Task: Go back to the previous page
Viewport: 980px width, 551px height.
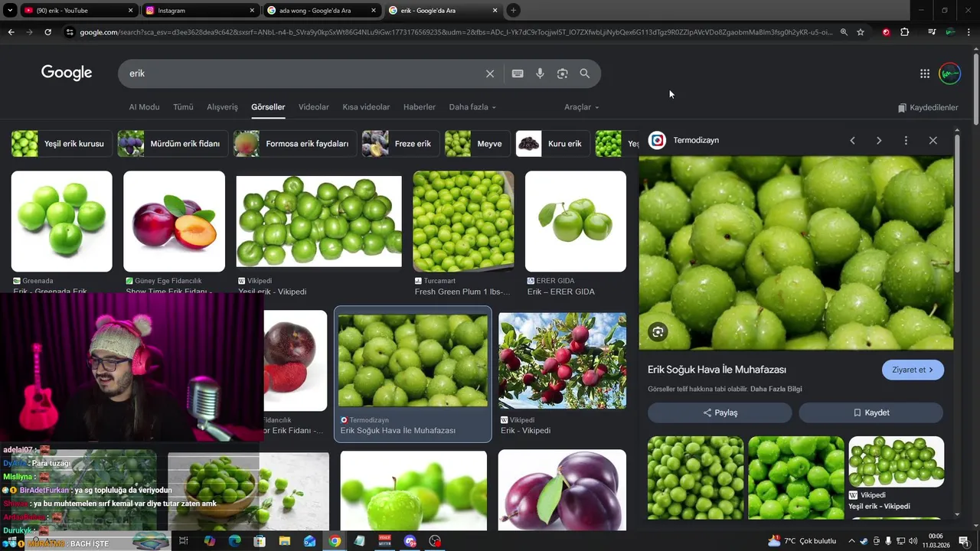Action: [11, 32]
